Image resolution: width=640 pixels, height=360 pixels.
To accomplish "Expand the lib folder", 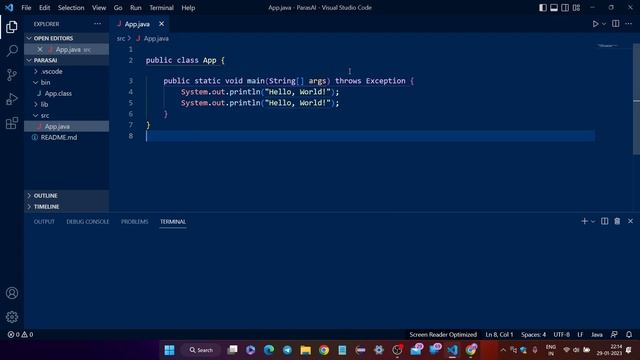I will (67, 104).
